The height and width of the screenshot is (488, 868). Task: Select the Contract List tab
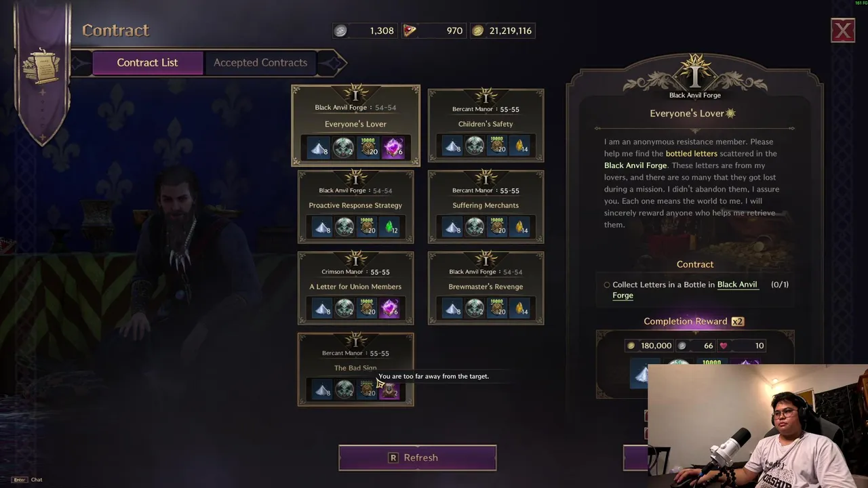[x=147, y=62]
